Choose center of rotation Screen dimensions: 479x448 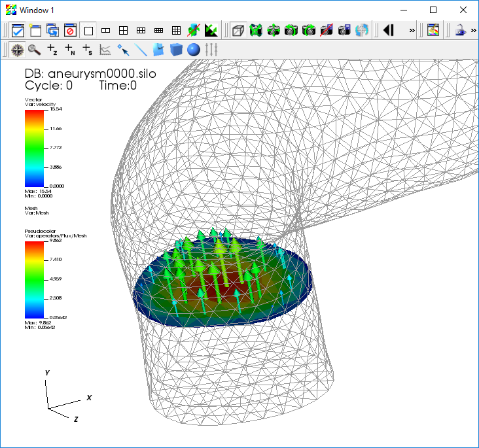point(362,31)
